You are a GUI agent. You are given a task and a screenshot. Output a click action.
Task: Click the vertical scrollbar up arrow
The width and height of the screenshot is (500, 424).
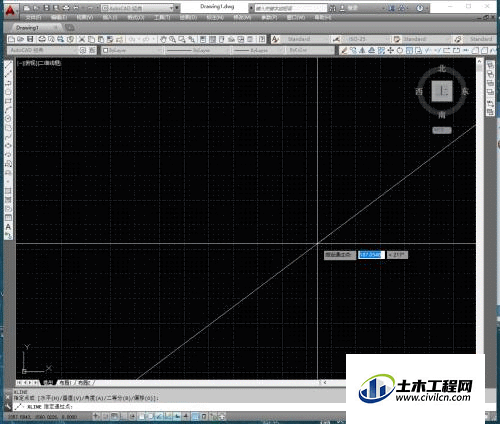[479, 61]
